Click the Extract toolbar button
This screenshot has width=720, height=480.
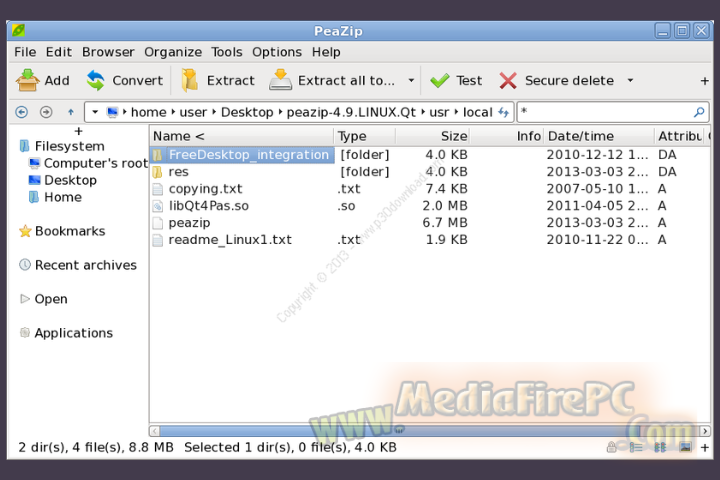218,81
